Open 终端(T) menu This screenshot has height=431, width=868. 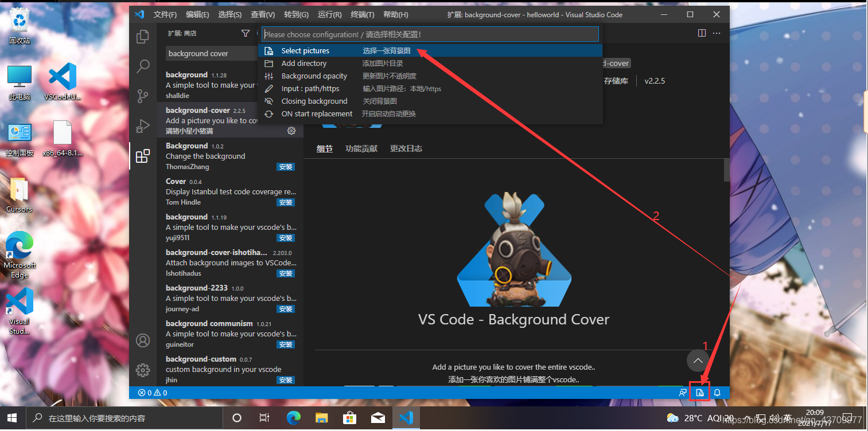(363, 14)
